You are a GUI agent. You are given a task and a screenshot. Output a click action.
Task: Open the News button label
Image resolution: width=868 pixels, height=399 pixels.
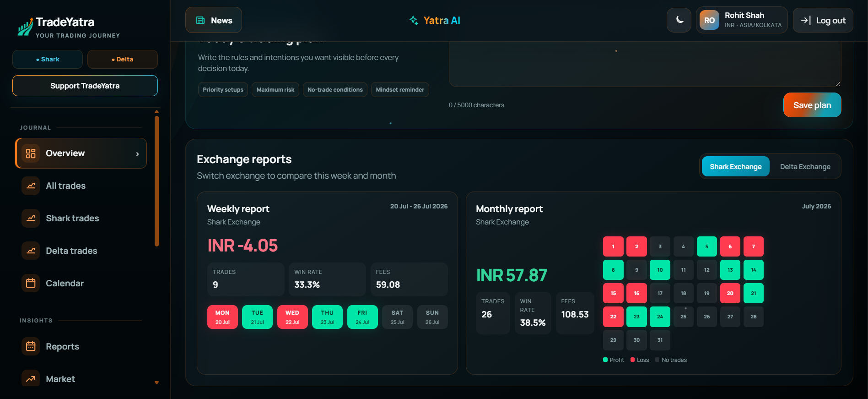click(221, 20)
